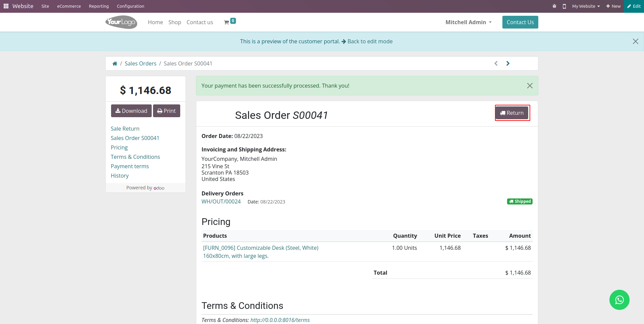Open the eCommerce menu
This screenshot has width=644, height=324.
(x=69, y=6)
